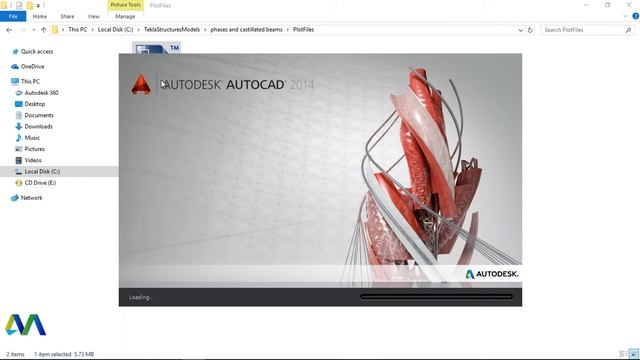Click 'PlotFiles' in the address path
Image resolution: width=640 pixels, height=360 pixels.
(303, 29)
